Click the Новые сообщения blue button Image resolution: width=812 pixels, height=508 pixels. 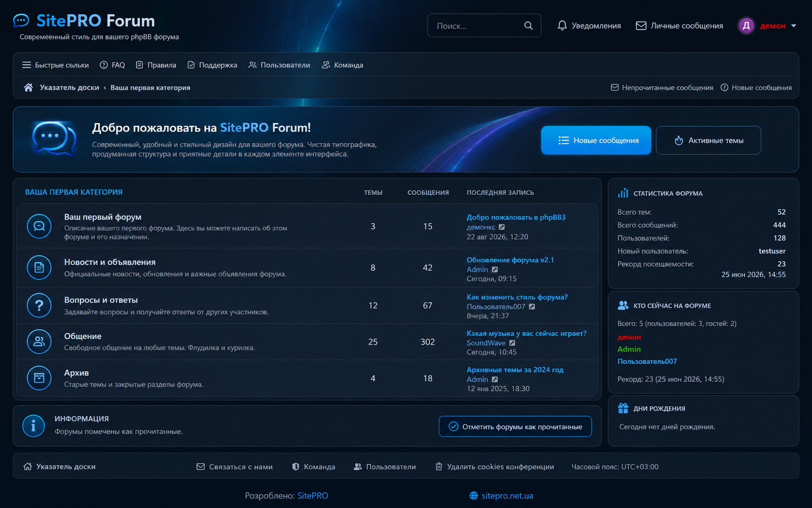point(596,140)
